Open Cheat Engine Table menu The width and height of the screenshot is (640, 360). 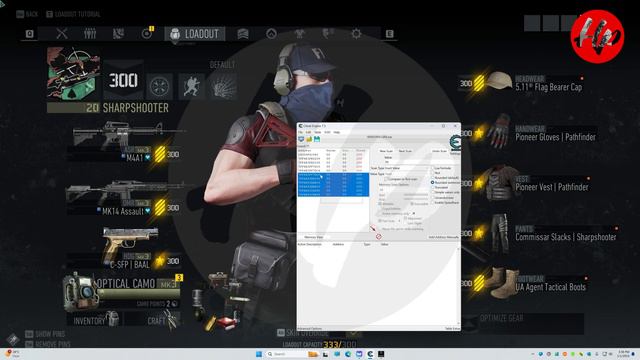click(318, 132)
